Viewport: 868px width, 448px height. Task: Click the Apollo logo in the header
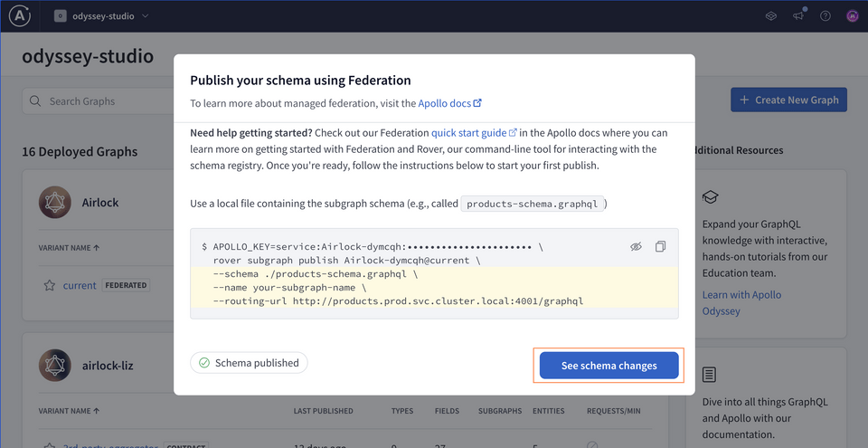tap(19, 16)
